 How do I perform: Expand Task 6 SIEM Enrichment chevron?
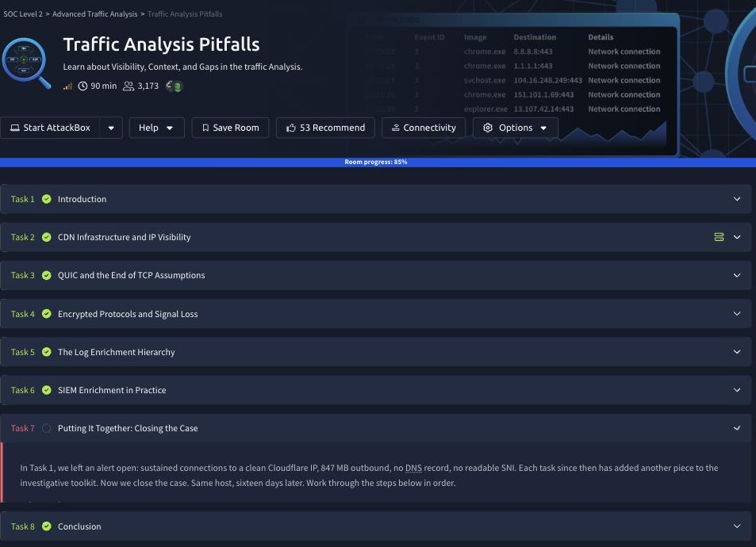tap(737, 390)
